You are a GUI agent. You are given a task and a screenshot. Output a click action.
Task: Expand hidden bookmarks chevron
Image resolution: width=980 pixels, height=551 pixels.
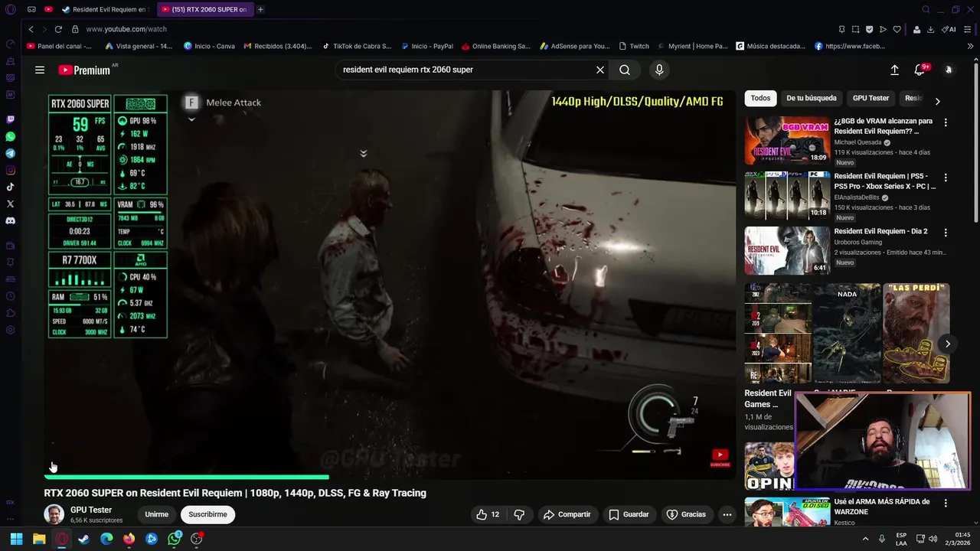pyautogui.click(x=970, y=46)
